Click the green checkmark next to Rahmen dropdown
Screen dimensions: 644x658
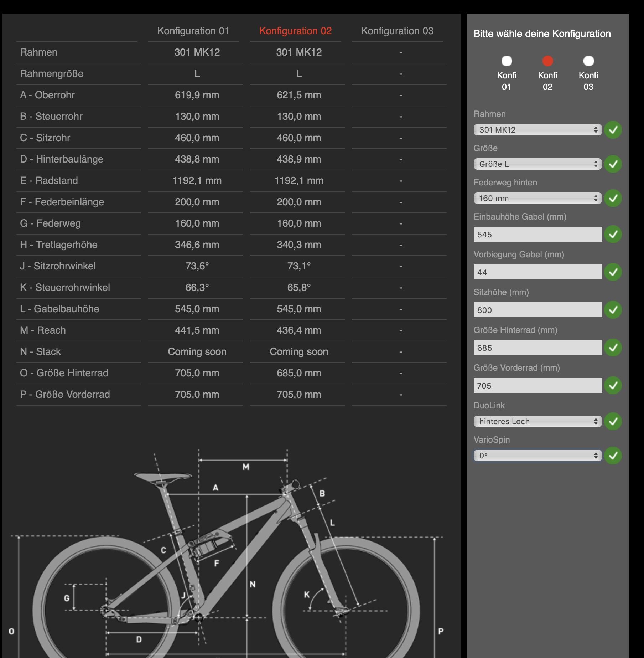point(613,130)
